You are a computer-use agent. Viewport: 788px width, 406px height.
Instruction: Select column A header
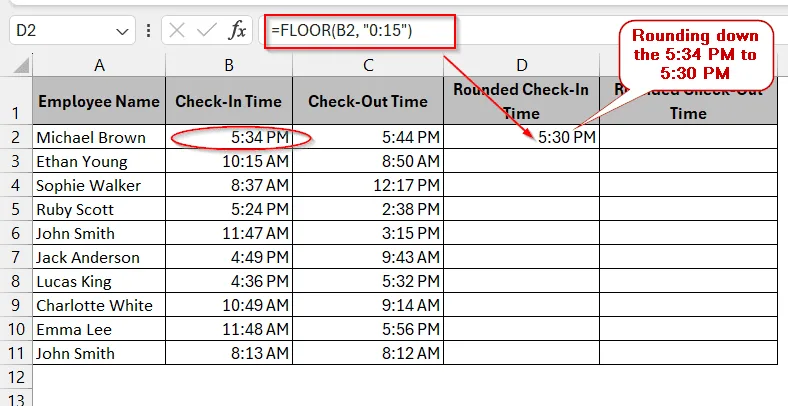pos(99,65)
